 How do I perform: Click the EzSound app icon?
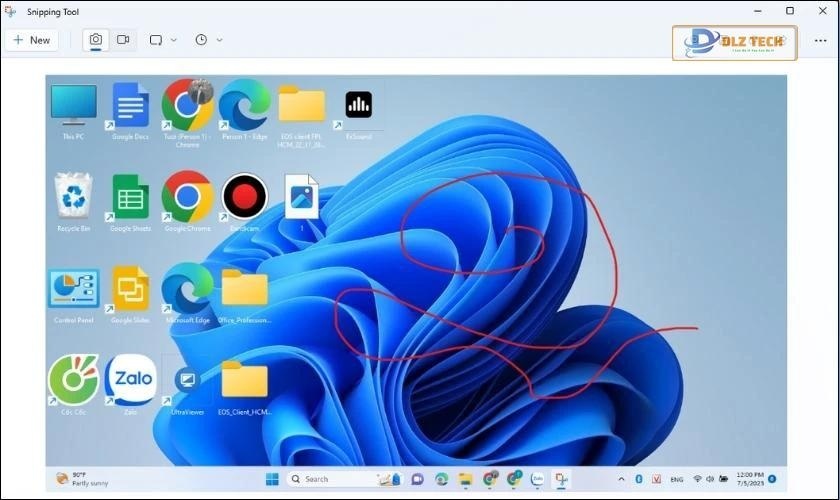coord(357,105)
